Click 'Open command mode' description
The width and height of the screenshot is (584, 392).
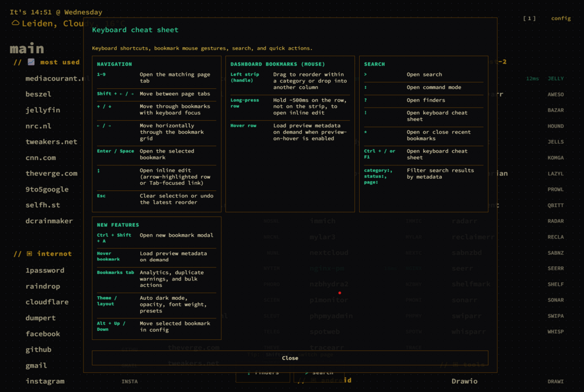click(434, 87)
